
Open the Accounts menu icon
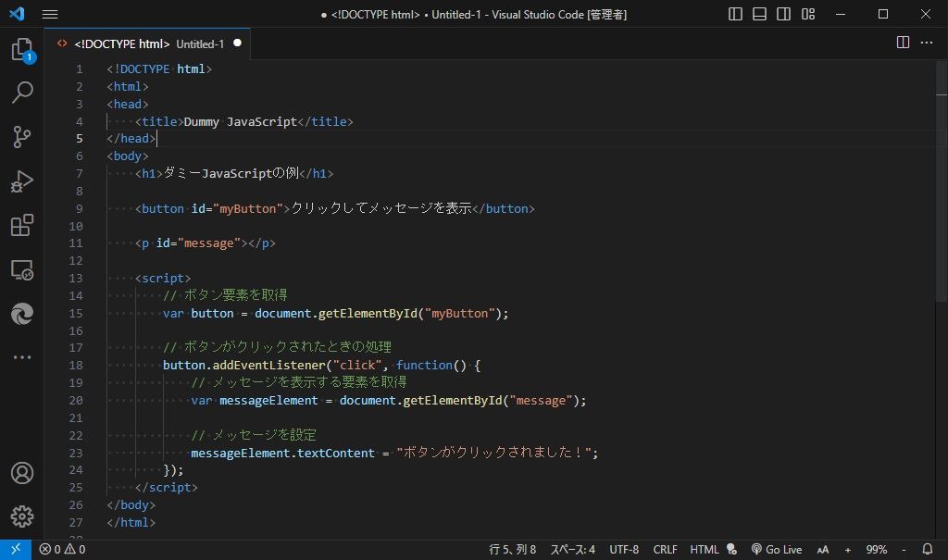pyautogui.click(x=22, y=473)
